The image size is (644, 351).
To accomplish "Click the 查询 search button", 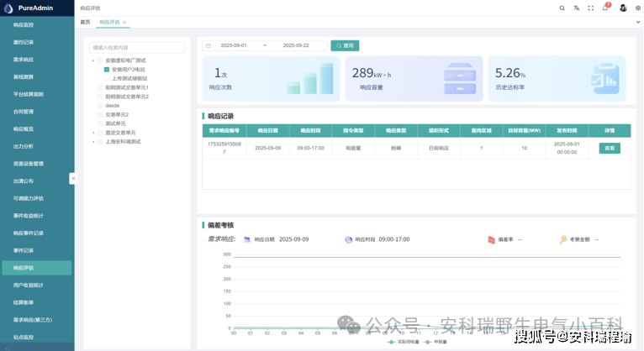I will [x=345, y=45].
